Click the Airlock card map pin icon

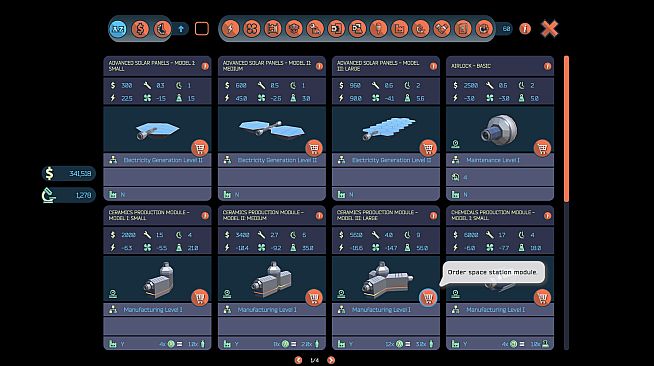(455, 144)
